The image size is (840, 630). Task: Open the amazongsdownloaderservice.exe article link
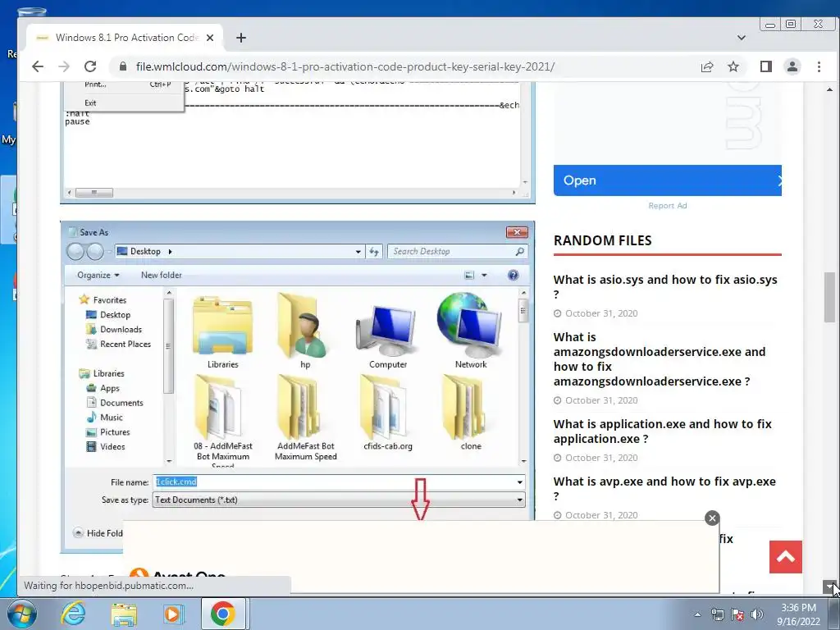click(660, 359)
